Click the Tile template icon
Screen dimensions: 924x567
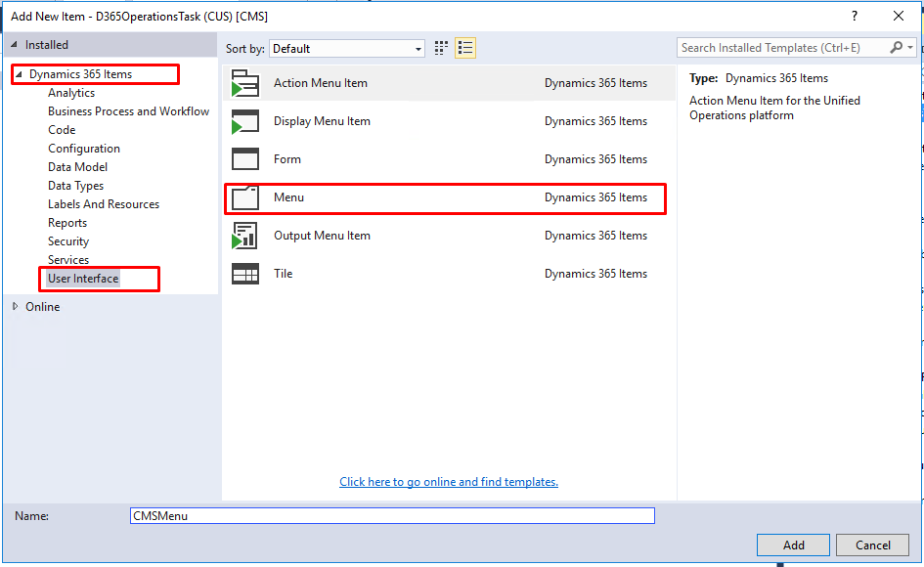tap(245, 274)
